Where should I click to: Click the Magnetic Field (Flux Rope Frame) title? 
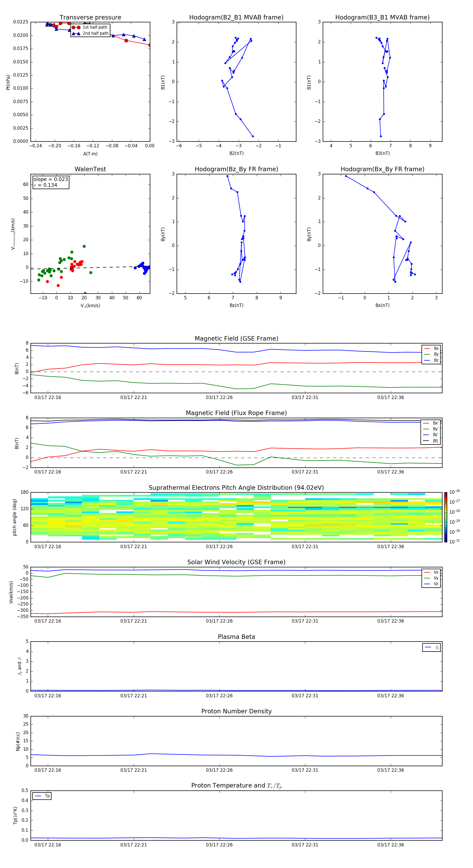pyautogui.click(x=236, y=413)
